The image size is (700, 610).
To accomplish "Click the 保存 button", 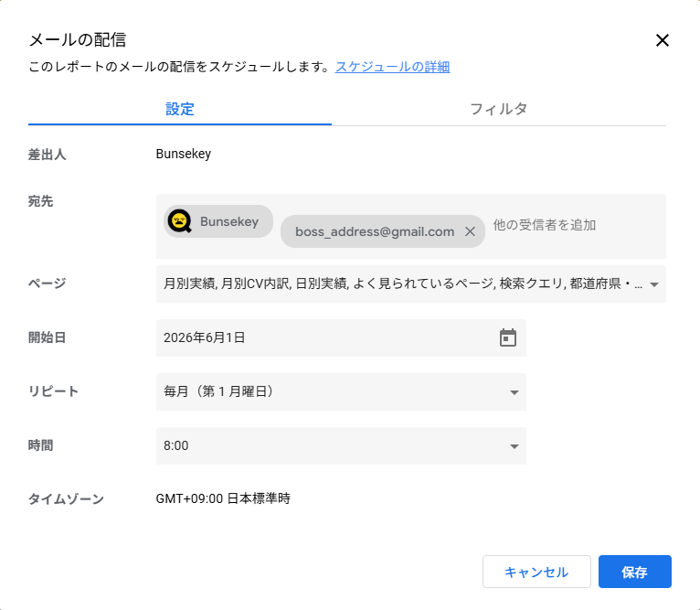I will click(635, 572).
